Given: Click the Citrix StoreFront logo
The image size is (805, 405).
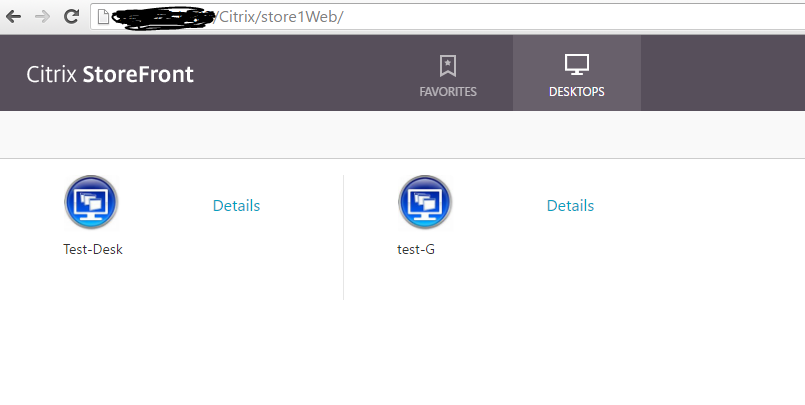Looking at the screenshot, I should [x=110, y=74].
